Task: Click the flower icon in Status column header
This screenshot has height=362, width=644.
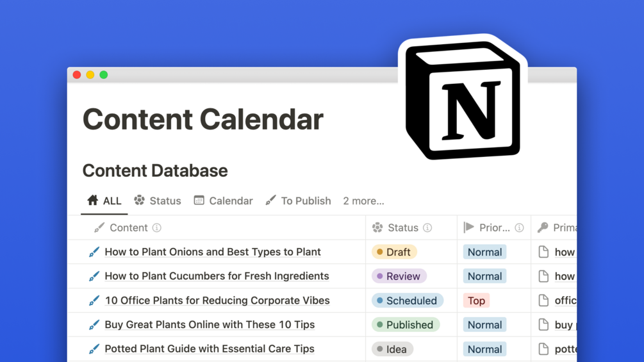Action: click(x=377, y=227)
